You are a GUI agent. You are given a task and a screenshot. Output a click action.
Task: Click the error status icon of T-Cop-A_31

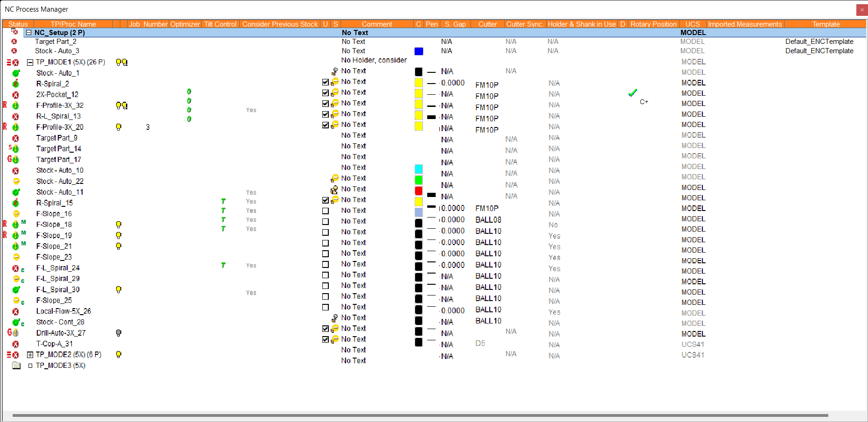point(15,344)
